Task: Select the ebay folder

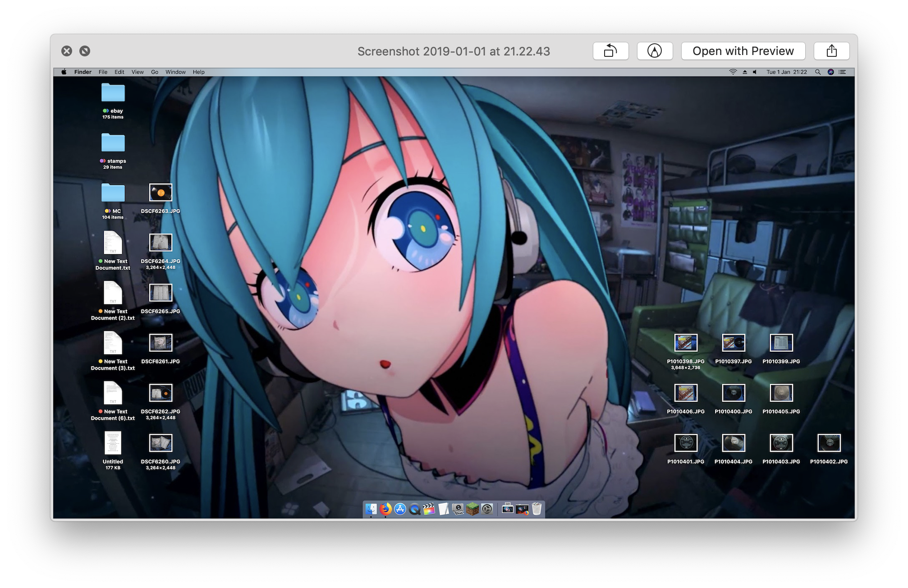Action: (113, 93)
